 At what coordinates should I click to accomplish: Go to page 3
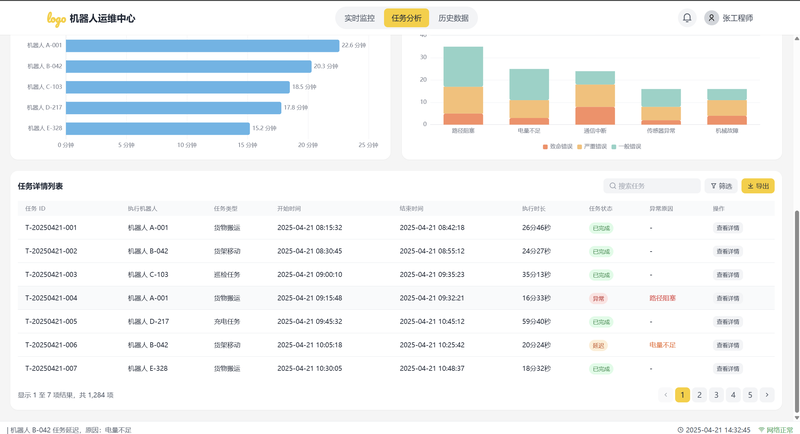pos(716,395)
